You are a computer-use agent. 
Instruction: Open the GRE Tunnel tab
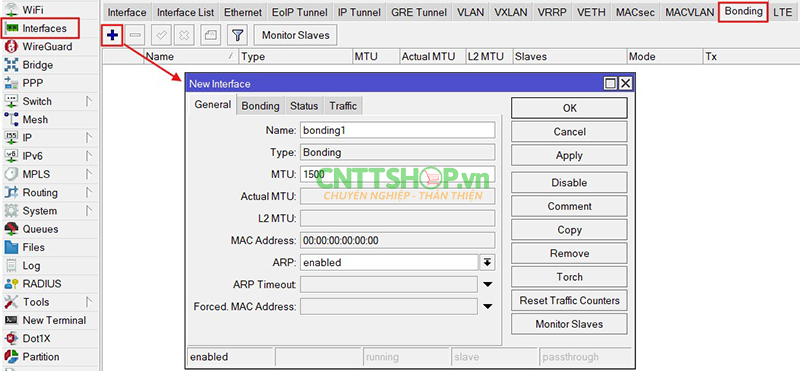coord(419,12)
